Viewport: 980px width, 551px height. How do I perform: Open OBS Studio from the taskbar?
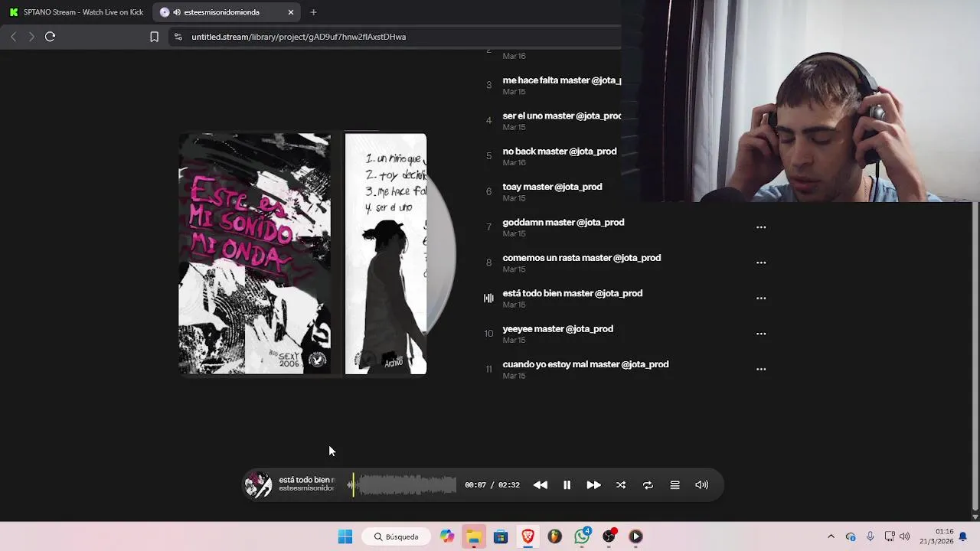point(609,536)
